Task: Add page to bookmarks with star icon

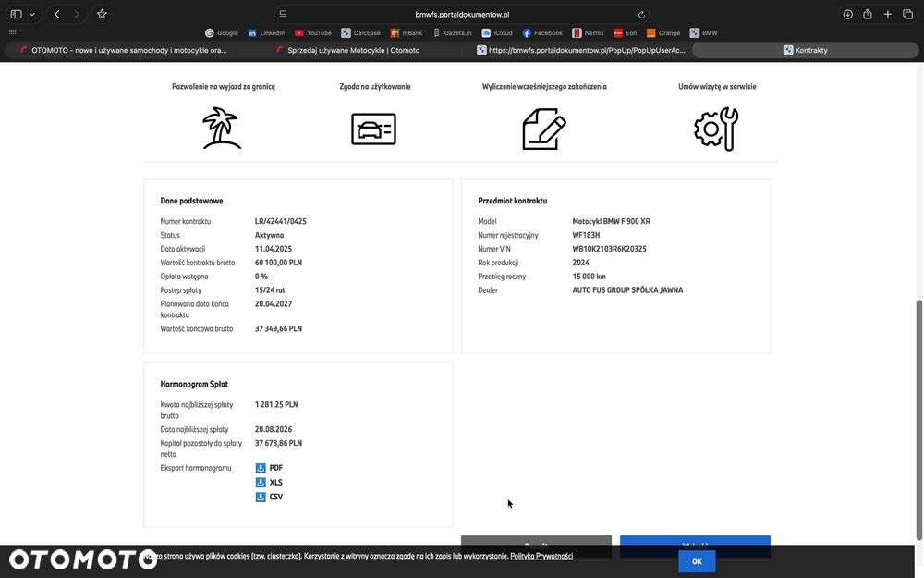Action: pos(102,14)
